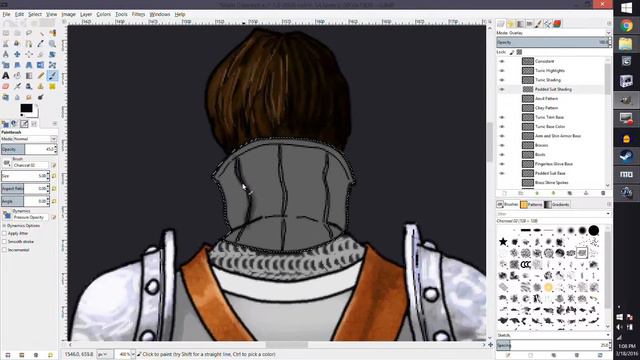Open the File menu
The height and width of the screenshot is (360, 640).
click(x=7, y=14)
